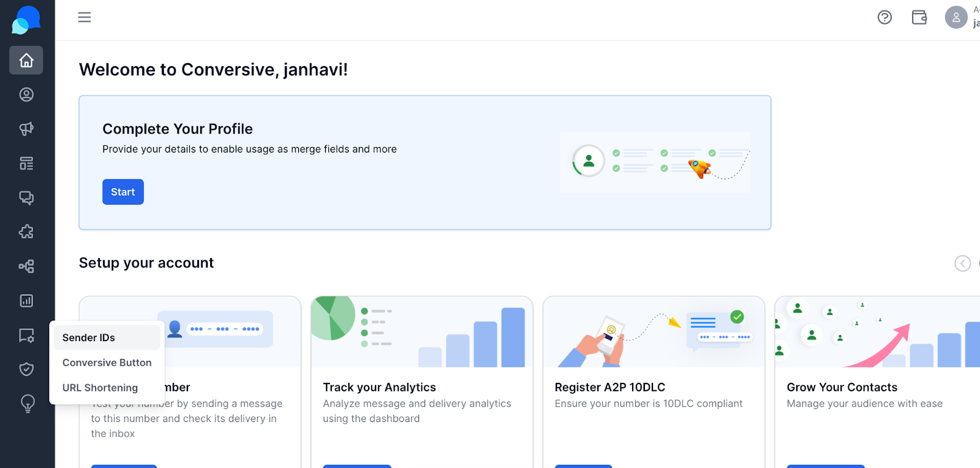Open the Help question mark icon
980x468 pixels.
point(884,17)
